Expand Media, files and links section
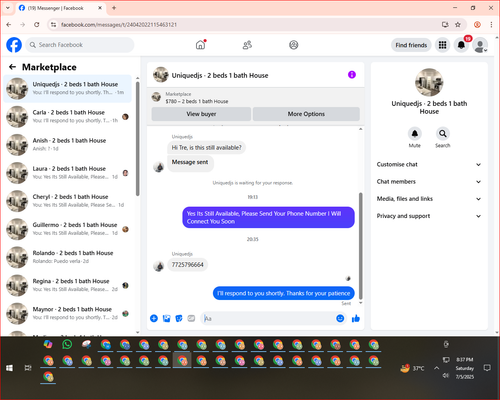The height and width of the screenshot is (400, 500). [429, 199]
